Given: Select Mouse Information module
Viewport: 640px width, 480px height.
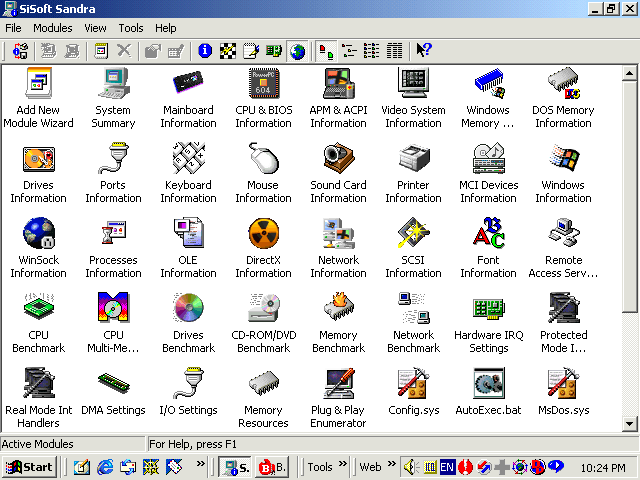Looking at the screenshot, I should pos(263,173).
